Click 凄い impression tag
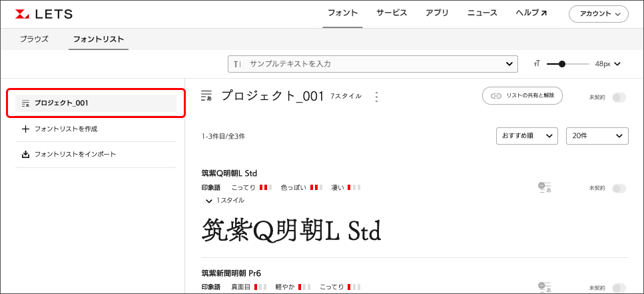 [x=338, y=187]
